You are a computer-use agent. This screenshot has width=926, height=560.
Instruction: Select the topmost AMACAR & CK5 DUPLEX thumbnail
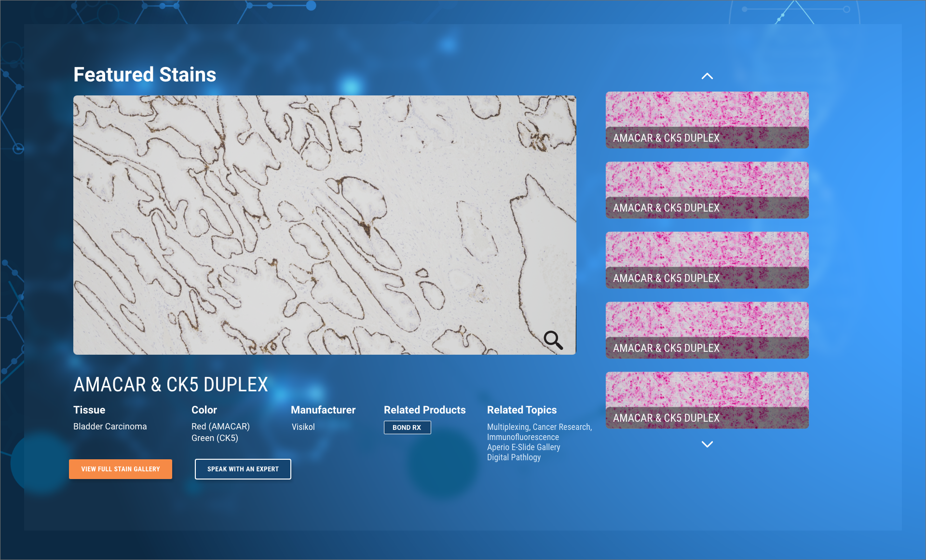[707, 120]
